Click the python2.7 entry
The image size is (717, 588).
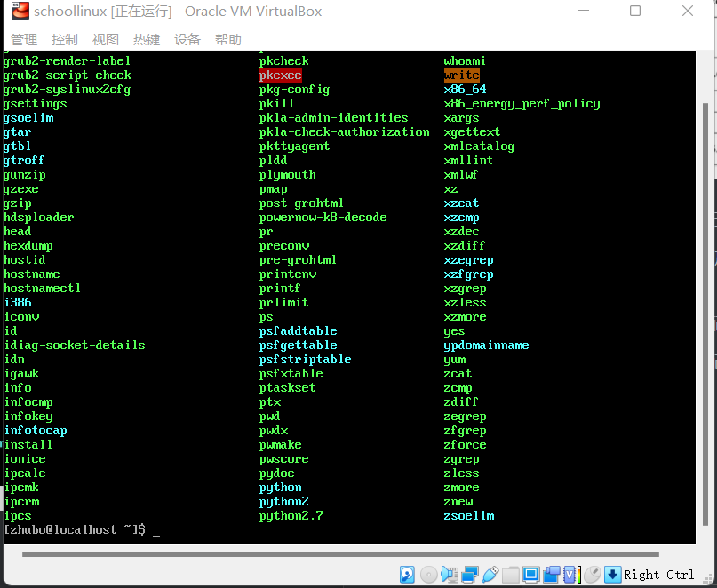tap(291, 516)
